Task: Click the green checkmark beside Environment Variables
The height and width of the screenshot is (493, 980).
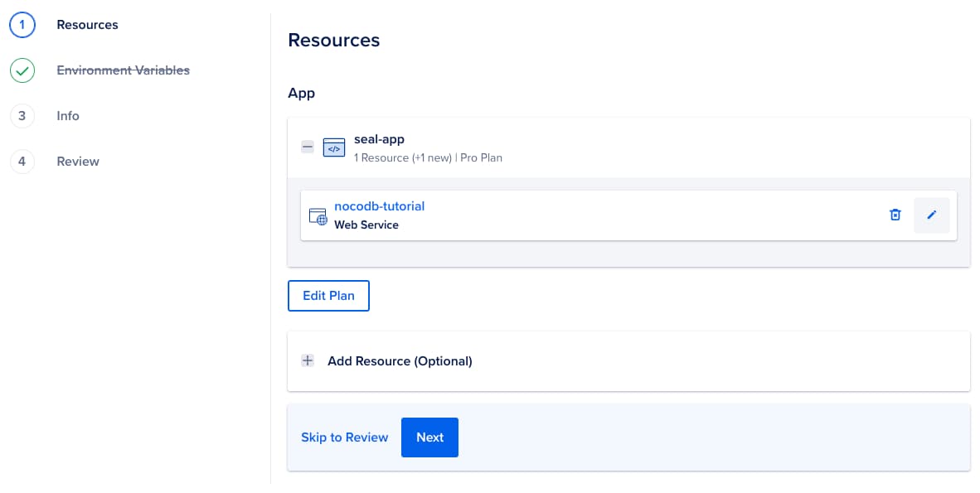Action: click(22, 70)
